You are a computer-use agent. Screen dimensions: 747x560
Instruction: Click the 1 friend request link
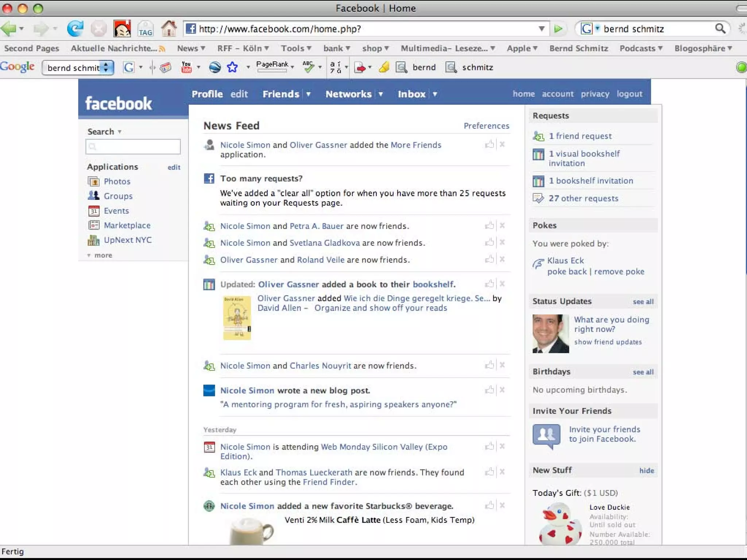click(580, 136)
